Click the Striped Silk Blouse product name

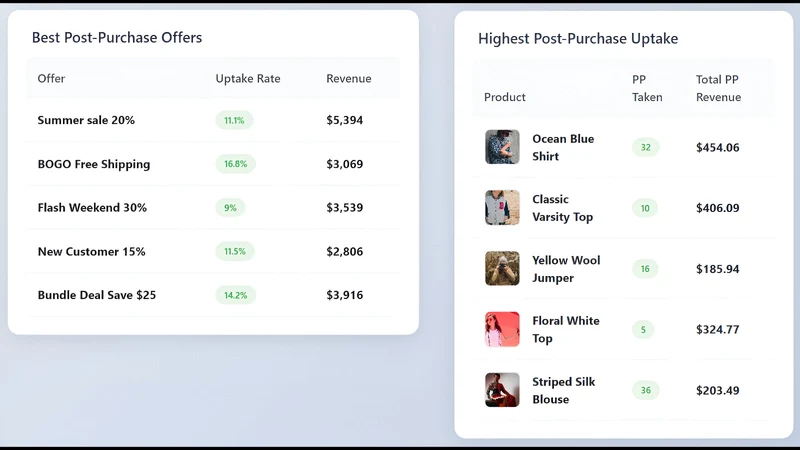coord(564,390)
